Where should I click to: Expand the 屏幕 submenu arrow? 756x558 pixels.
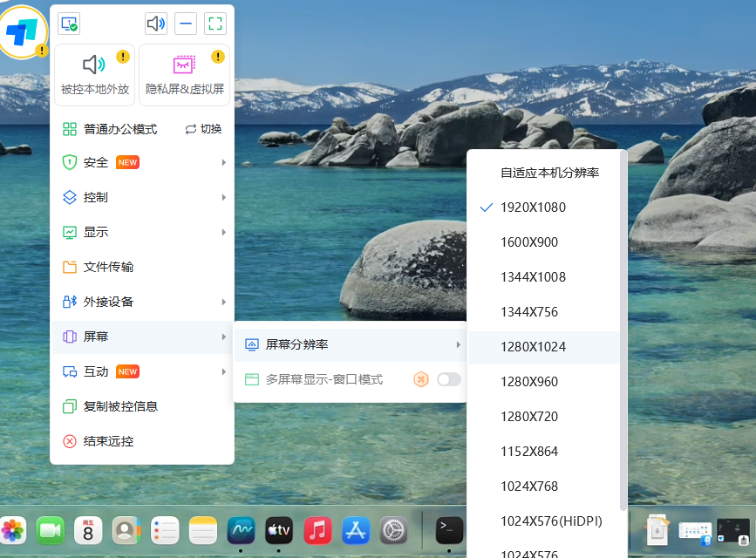coord(224,337)
